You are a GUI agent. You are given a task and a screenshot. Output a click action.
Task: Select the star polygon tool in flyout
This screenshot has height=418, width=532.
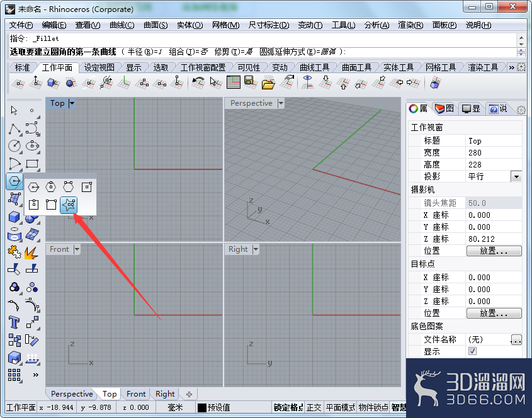69,205
